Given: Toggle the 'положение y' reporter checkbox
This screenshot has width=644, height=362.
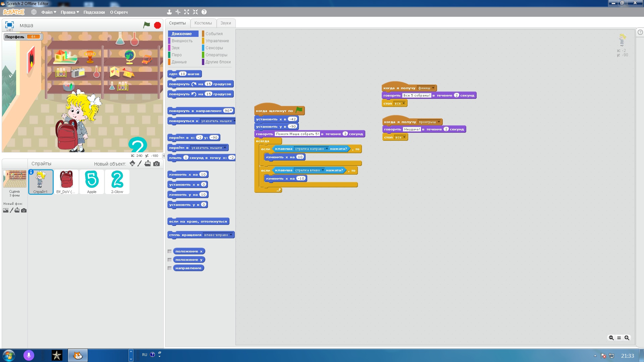Looking at the screenshot, I should pyautogui.click(x=169, y=260).
